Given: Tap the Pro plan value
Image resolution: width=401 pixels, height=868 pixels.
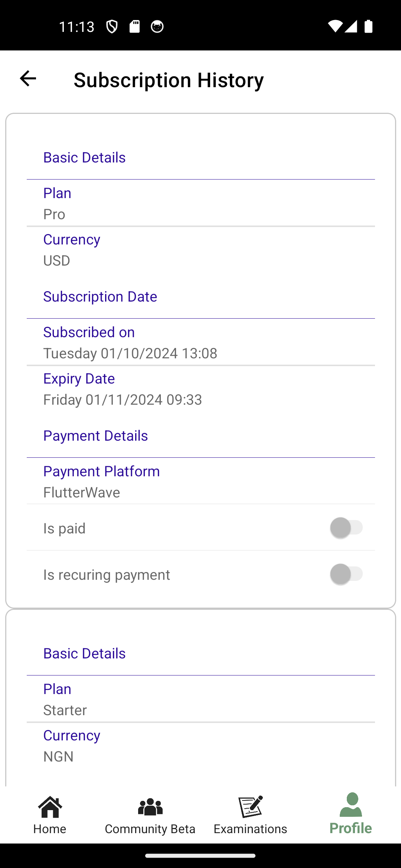Looking at the screenshot, I should click(x=54, y=214).
